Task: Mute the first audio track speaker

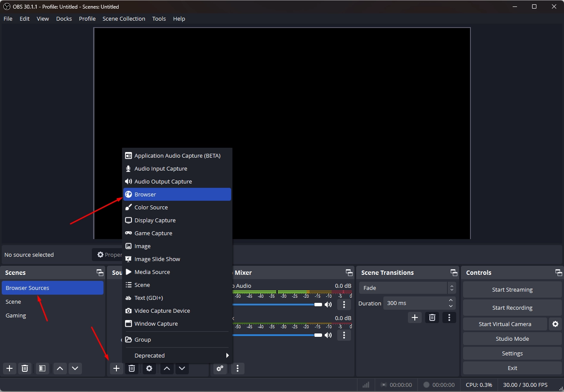Action: (328, 305)
